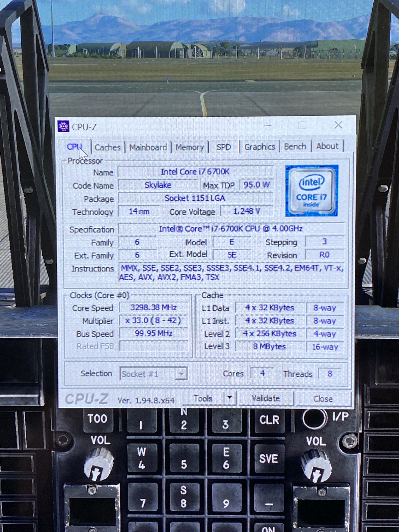Image resolution: width=399 pixels, height=532 pixels.
Task: Close CPU-Z with the X icon
Action: click(x=338, y=125)
